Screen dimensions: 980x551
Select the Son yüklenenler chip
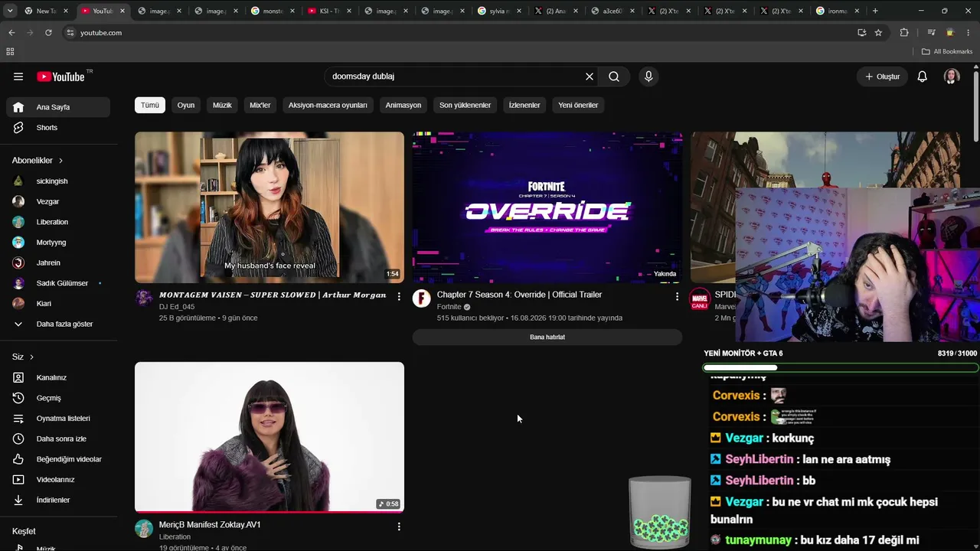465,105
